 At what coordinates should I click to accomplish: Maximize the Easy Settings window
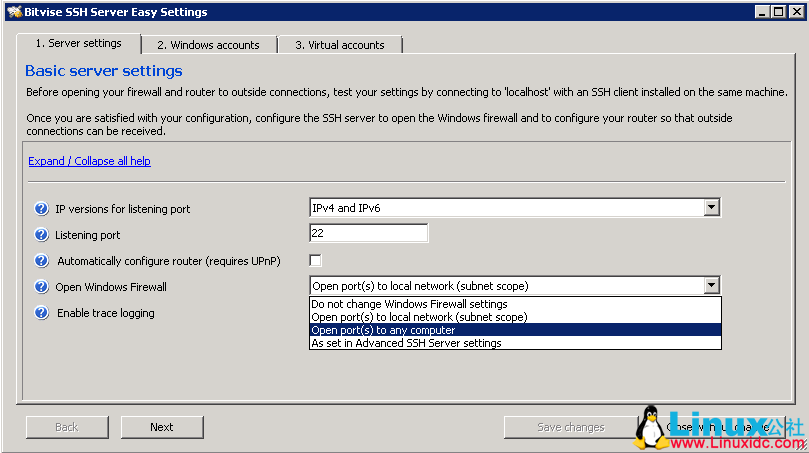pyautogui.click(x=779, y=11)
